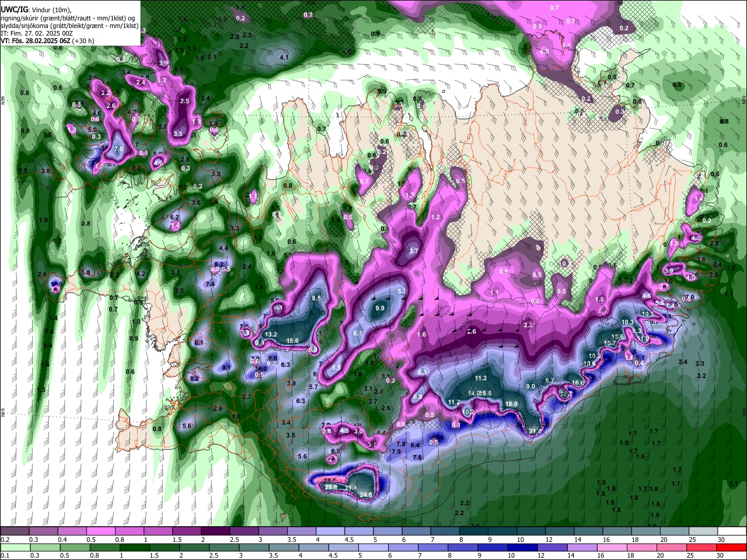Click the dull mauve 0.2 swatch starting the top legend
This screenshot has height=560, width=747.
click(15, 531)
